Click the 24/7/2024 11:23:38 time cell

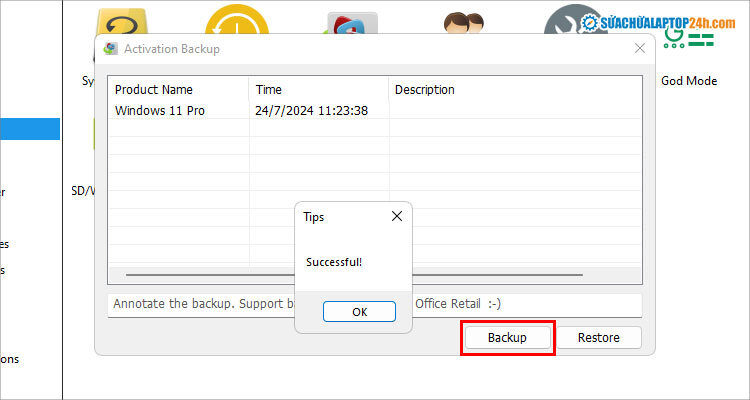pos(311,111)
